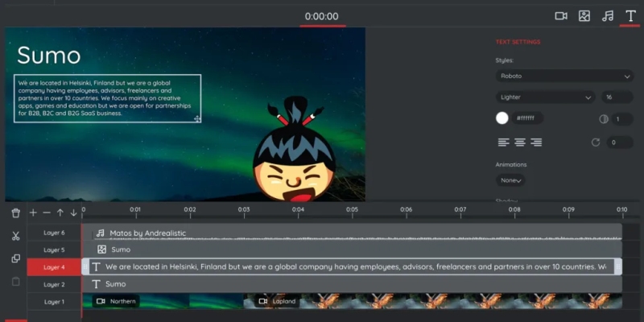Viewport: 644px width, 322px height.
Task: Edit the #ffffff hex color field
Action: tap(528, 118)
